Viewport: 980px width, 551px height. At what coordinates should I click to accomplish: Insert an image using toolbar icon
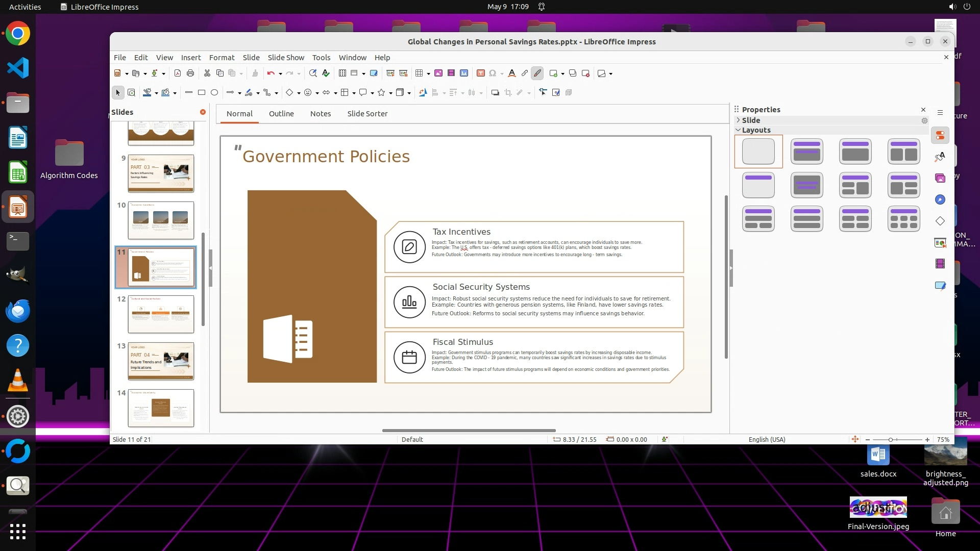pyautogui.click(x=438, y=73)
